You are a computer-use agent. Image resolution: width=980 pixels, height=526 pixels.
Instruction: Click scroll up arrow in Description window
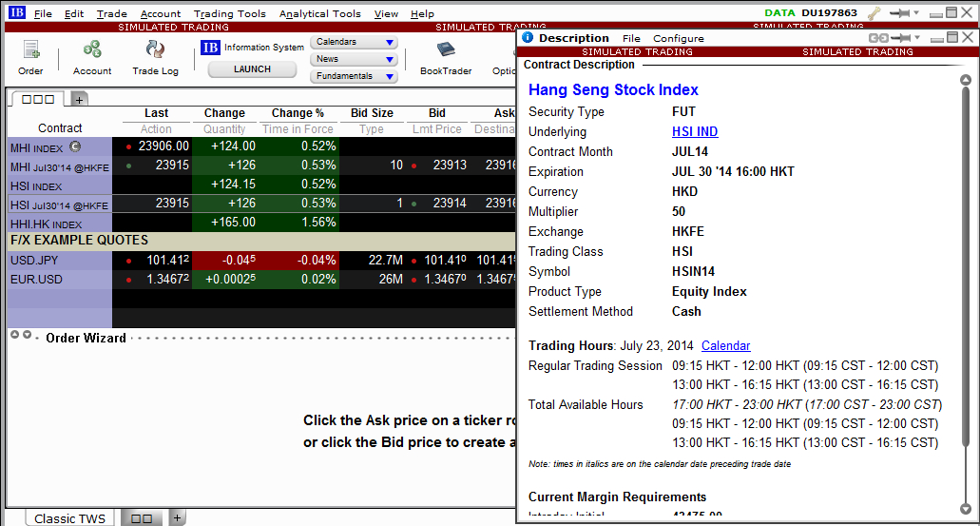click(x=966, y=80)
